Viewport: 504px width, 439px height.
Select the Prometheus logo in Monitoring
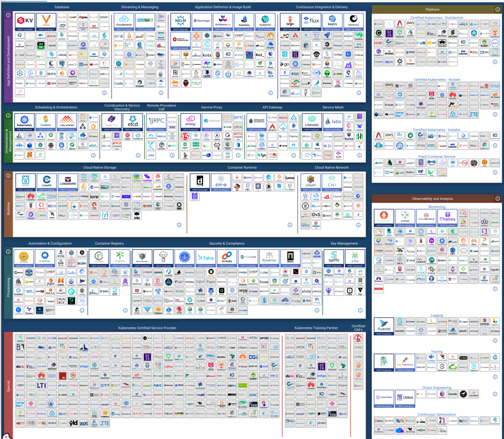(x=384, y=217)
